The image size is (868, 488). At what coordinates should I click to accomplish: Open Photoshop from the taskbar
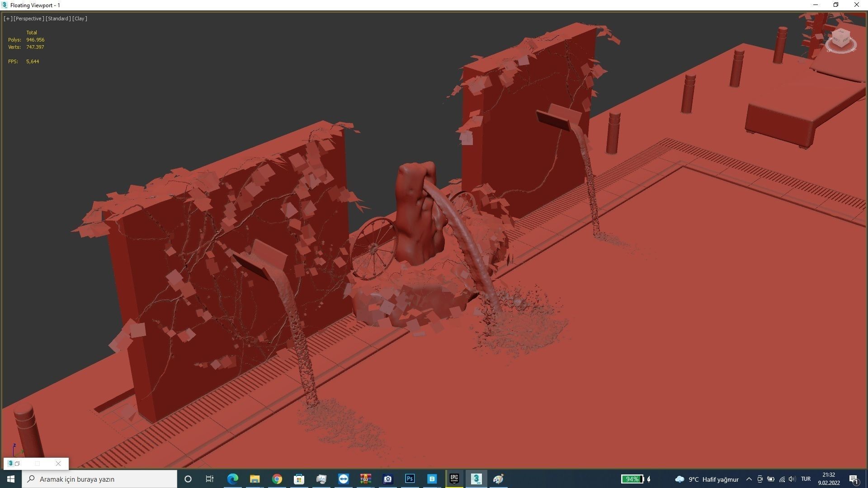410,479
